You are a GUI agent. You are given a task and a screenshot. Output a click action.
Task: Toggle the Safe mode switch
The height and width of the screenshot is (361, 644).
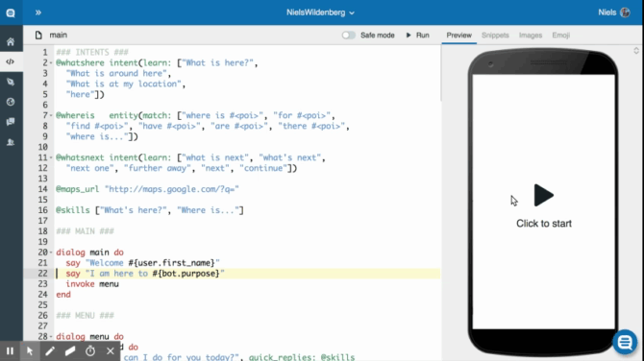point(348,36)
